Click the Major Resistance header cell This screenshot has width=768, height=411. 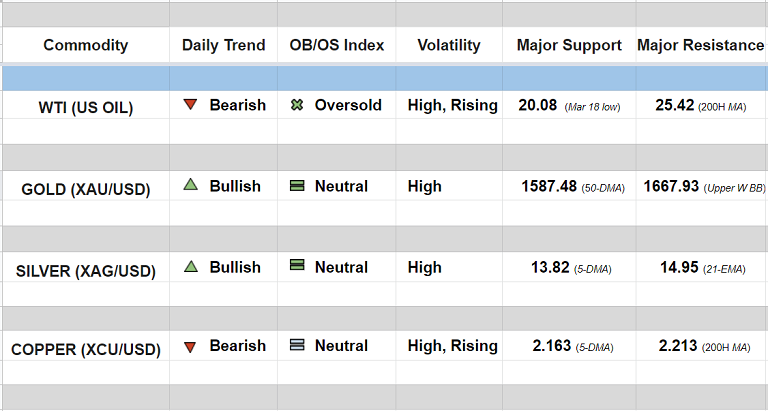[701, 45]
